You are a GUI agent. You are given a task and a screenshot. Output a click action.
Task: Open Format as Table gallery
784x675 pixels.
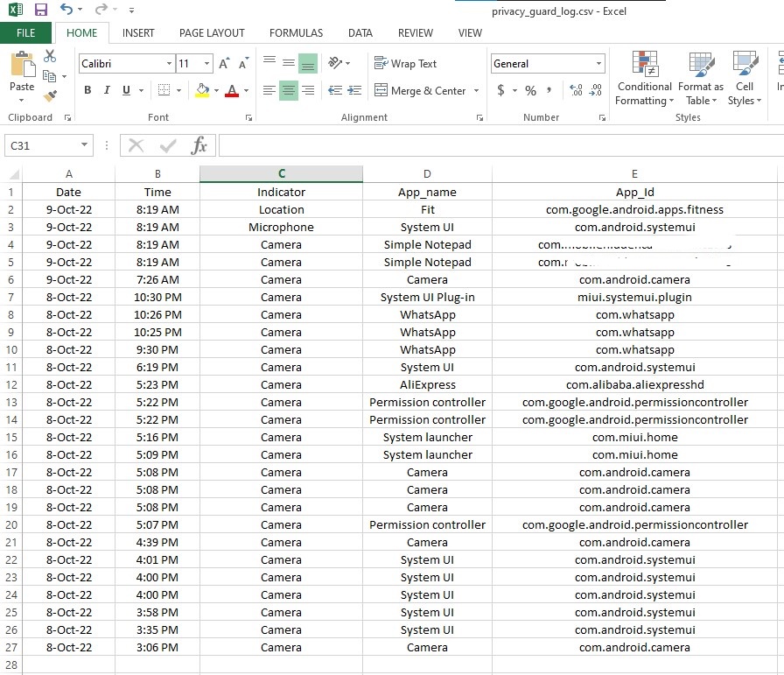pos(701,78)
